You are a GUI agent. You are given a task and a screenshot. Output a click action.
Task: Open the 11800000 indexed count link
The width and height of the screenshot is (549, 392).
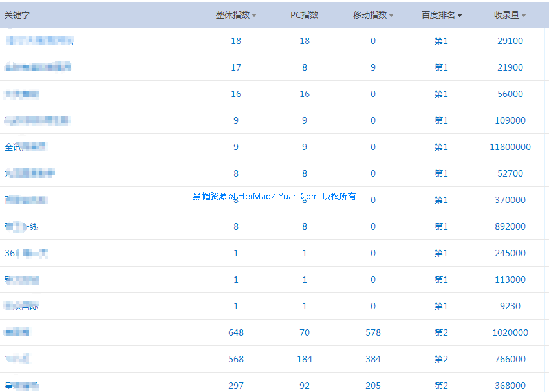point(510,147)
